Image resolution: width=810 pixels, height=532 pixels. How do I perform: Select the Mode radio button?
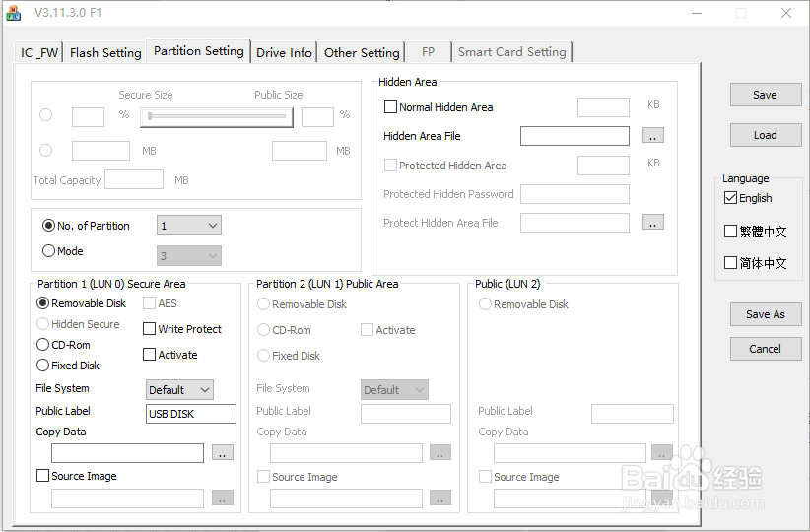[49, 251]
